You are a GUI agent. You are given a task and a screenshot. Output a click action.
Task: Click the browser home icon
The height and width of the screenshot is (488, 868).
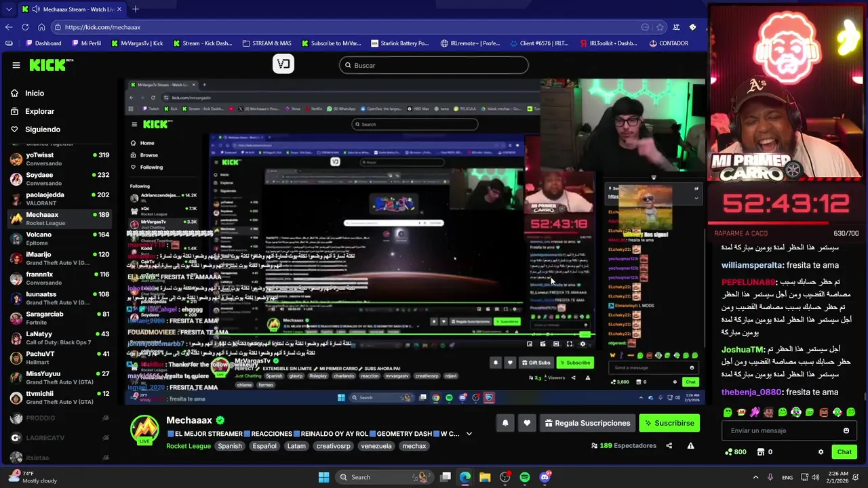tap(41, 27)
